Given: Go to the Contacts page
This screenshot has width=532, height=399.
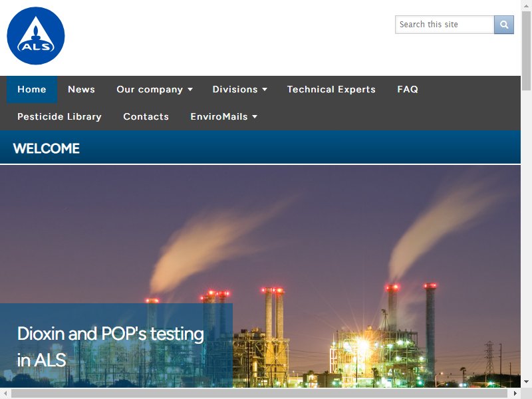Looking at the screenshot, I should click(146, 117).
